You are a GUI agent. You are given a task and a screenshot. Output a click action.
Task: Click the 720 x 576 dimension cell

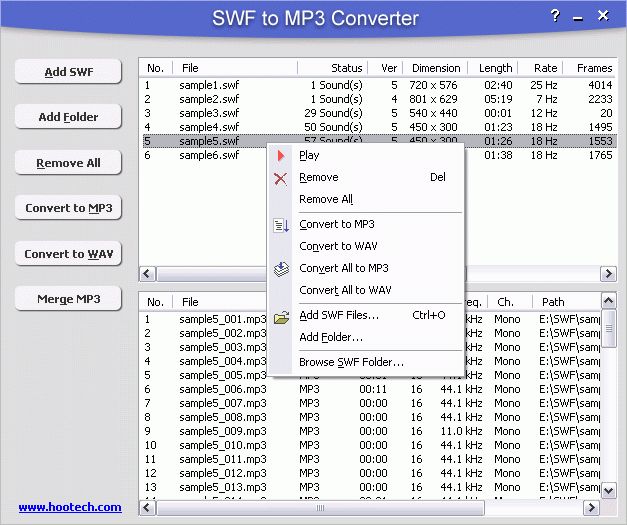tap(433, 85)
